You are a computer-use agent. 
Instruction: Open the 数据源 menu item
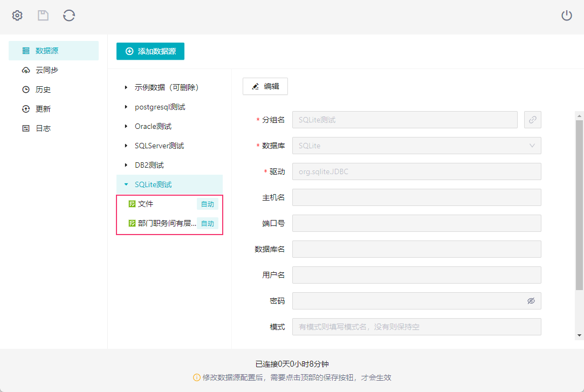[53, 51]
